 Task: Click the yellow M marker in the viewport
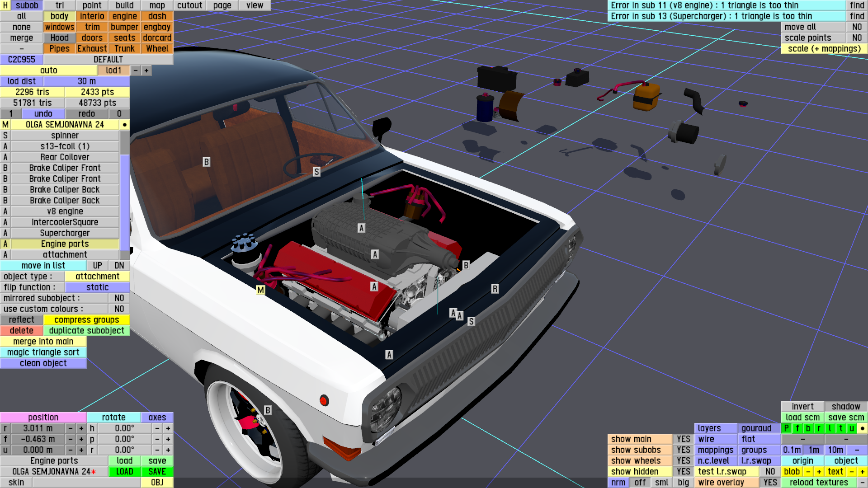point(260,290)
